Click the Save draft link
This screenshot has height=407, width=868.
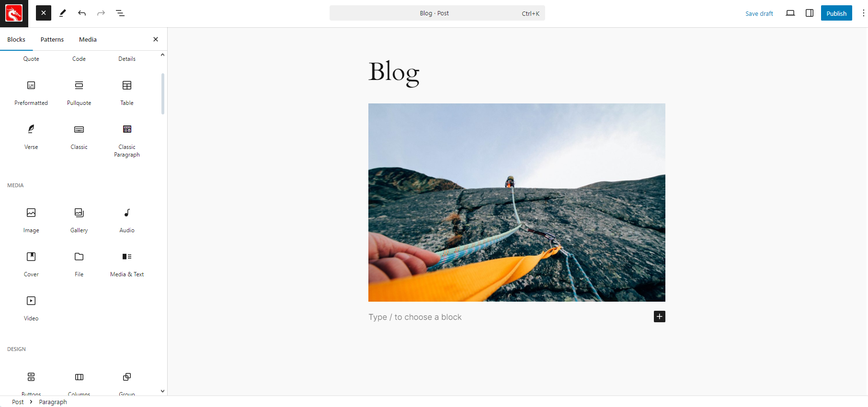759,13
